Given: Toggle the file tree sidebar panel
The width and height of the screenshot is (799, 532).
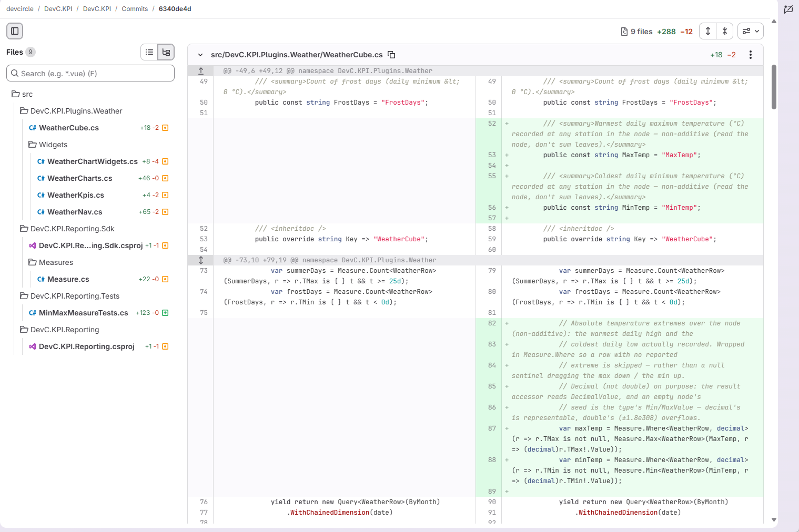Looking at the screenshot, I should click(x=15, y=31).
